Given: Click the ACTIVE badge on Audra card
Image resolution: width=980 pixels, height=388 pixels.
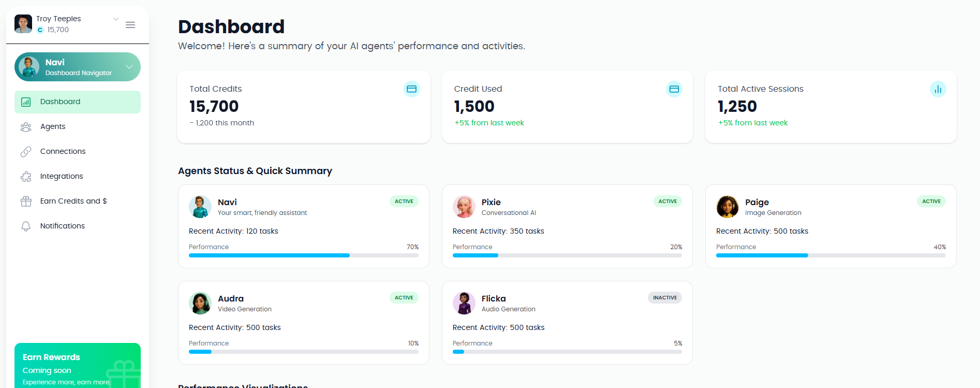Looking at the screenshot, I should point(404,298).
